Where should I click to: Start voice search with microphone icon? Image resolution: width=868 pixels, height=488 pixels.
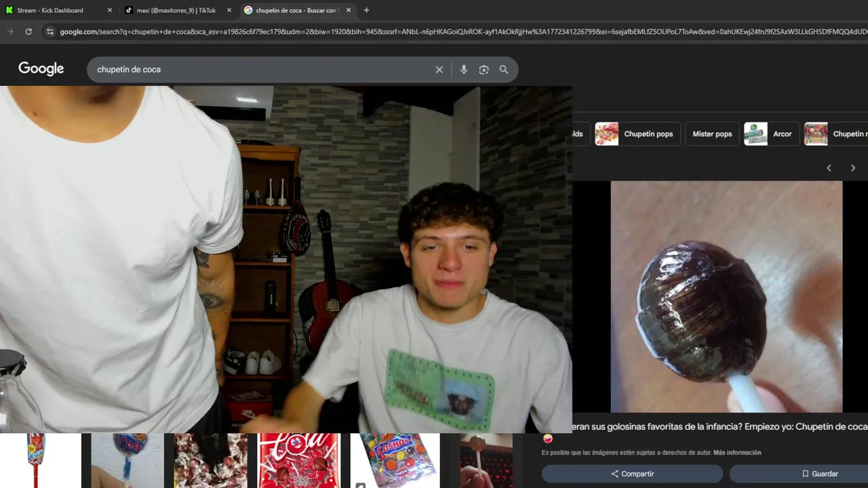point(464,69)
